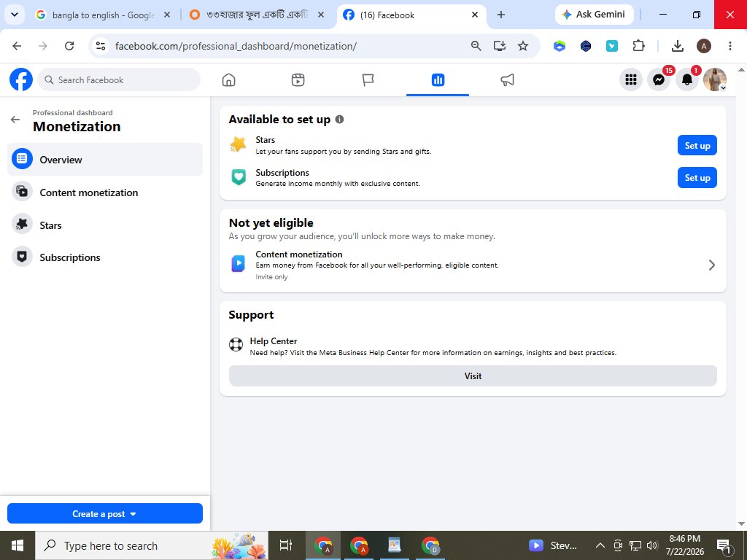Open the Windows Start menu
The height and width of the screenshot is (560, 747).
click(18, 545)
